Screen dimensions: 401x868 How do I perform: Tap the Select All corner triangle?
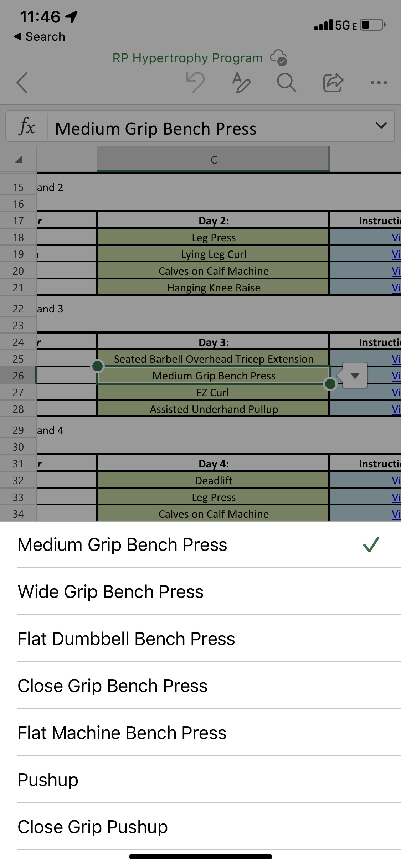click(18, 160)
